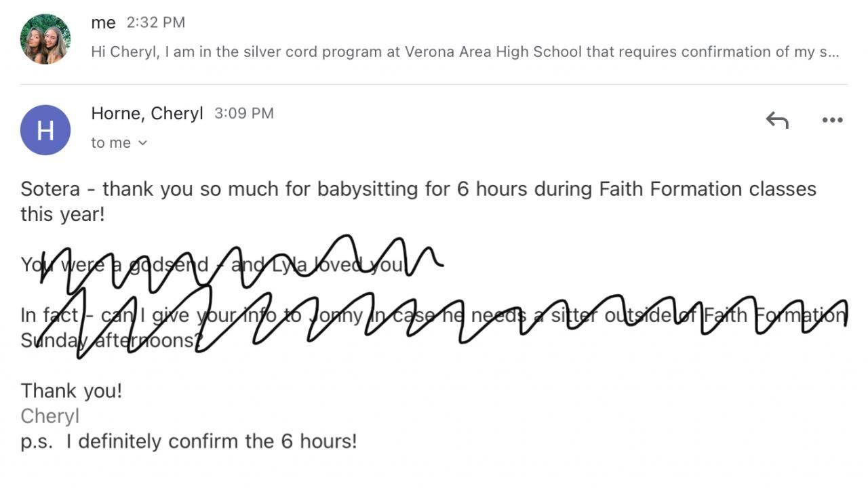The width and height of the screenshot is (868, 488).
Task: Click the reply arrow icon
Action: [x=777, y=121]
